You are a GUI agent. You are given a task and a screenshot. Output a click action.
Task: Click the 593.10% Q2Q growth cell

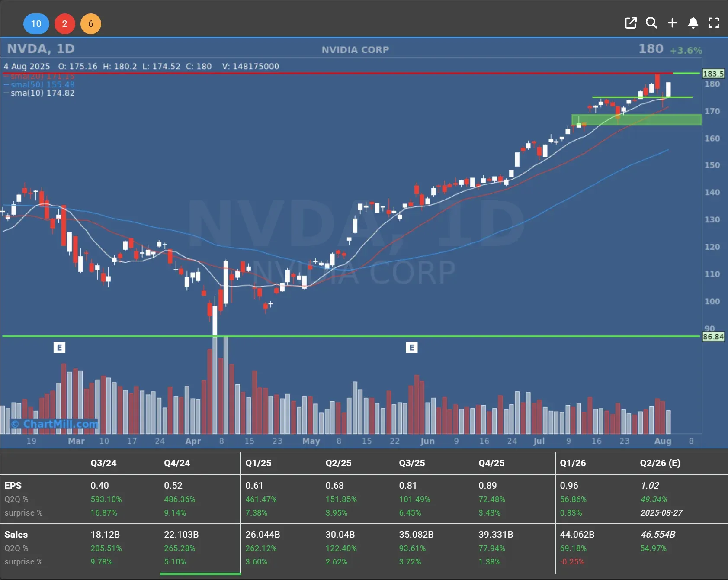(106, 499)
